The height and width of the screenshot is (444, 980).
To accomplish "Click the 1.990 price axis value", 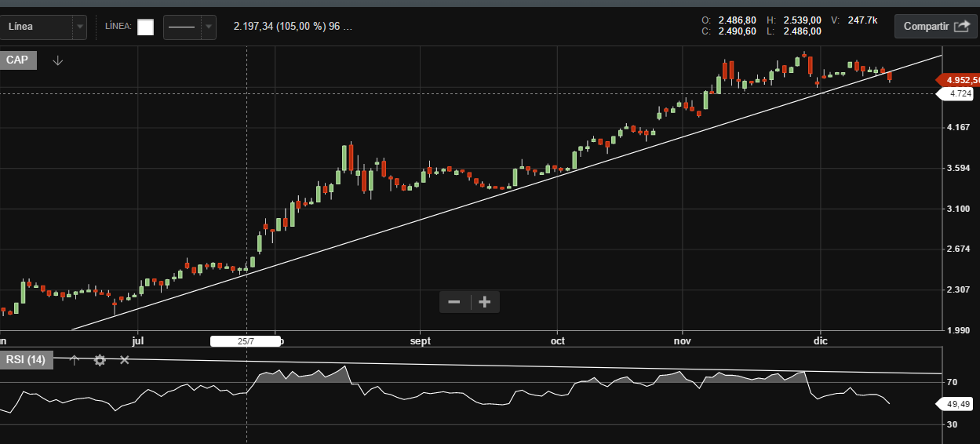I will (959, 331).
